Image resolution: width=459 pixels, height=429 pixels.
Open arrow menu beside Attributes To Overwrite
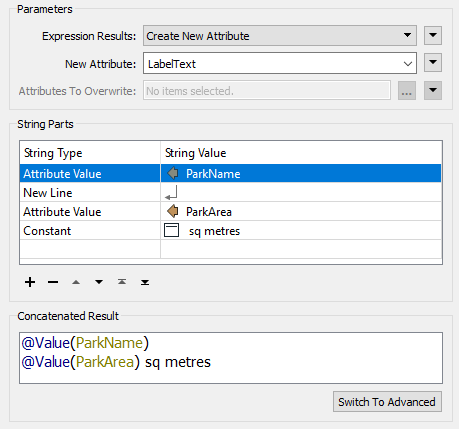pos(433,90)
